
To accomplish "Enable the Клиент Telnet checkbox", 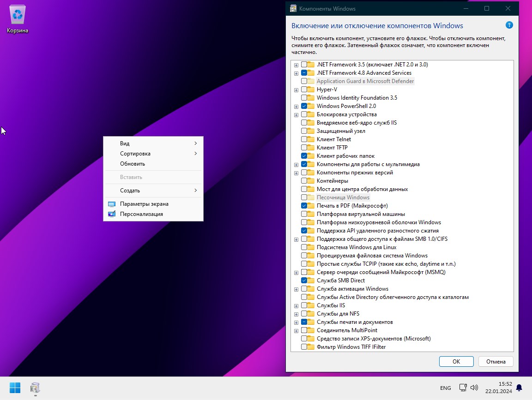I will 304,139.
